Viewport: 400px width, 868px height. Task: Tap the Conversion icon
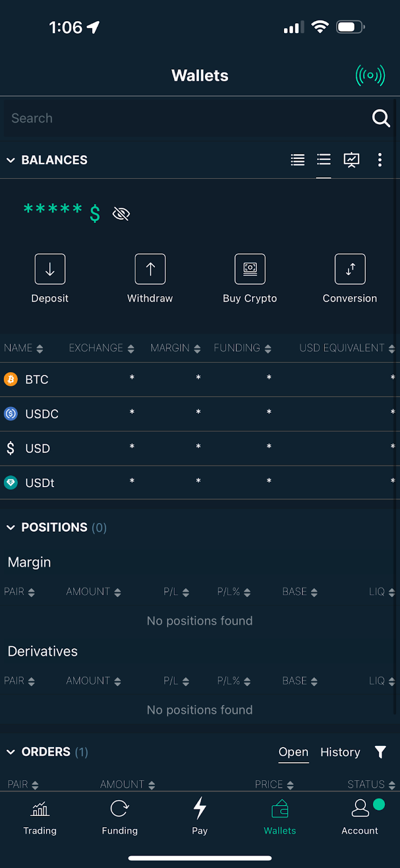point(350,269)
